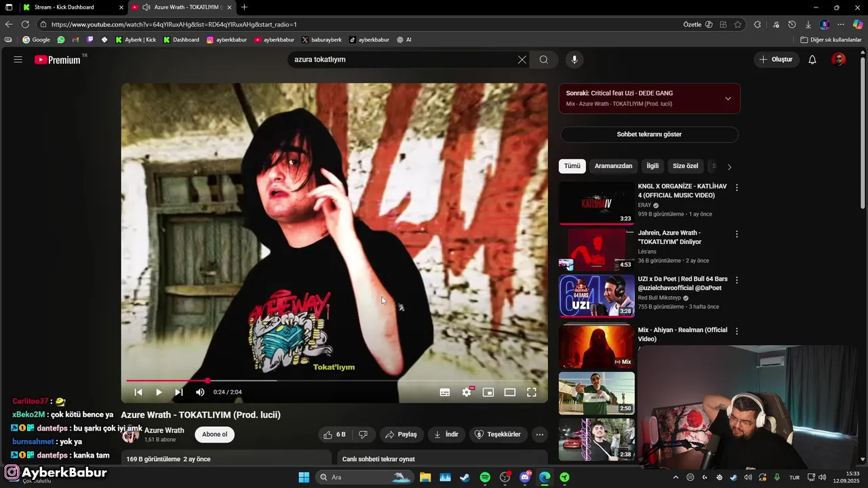Viewport: 868px width, 488px height.
Task: Open options menu for UZI x Da Poet video
Action: click(x=736, y=280)
